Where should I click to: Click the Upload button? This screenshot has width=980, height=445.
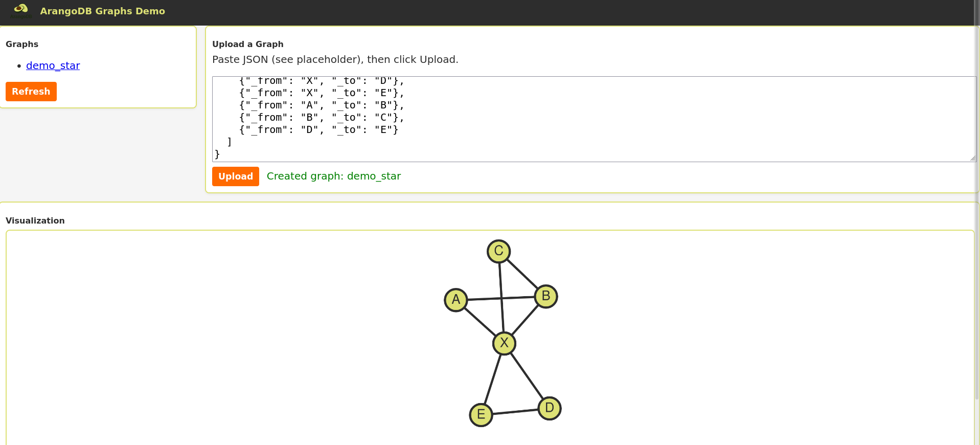point(235,176)
